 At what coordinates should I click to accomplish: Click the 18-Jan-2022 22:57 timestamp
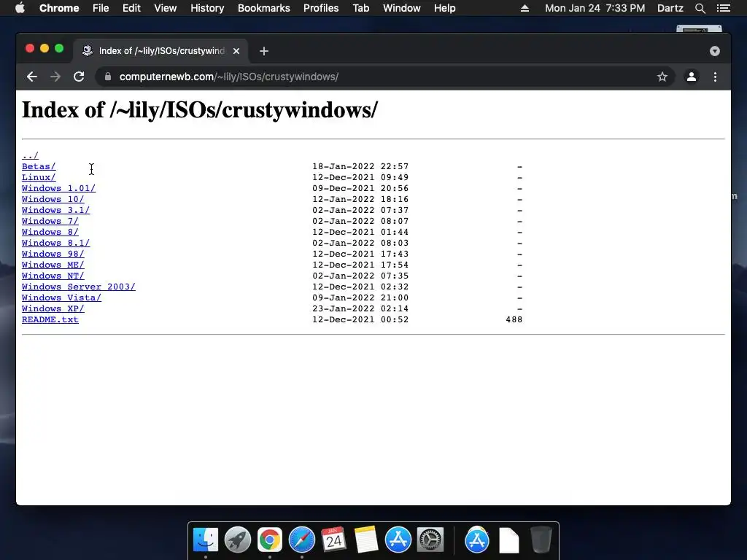point(360,166)
